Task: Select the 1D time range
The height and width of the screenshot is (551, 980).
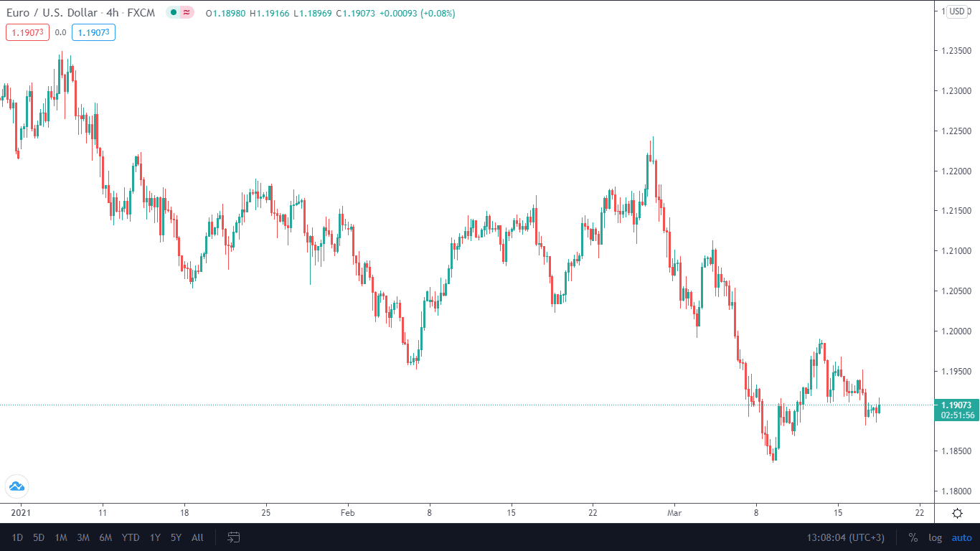Action: tap(17, 537)
